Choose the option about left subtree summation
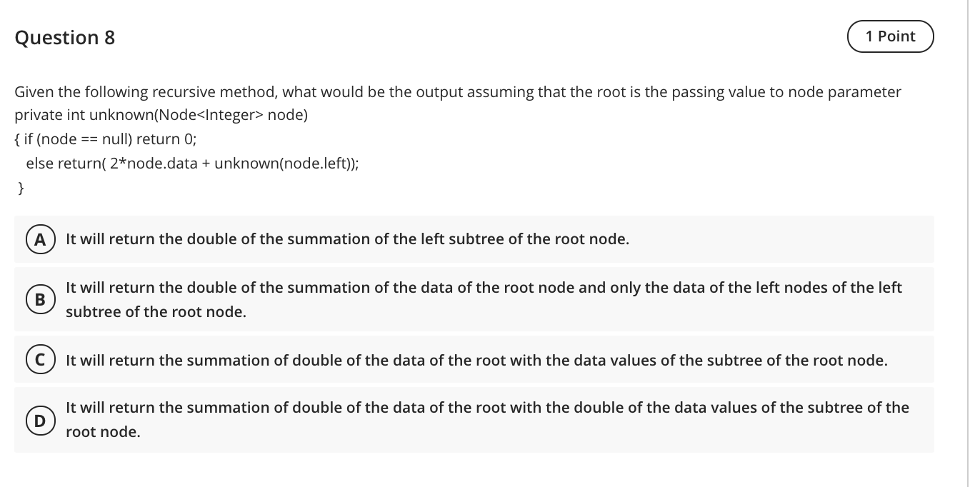Image resolution: width=980 pixels, height=487 pixels. (x=347, y=239)
